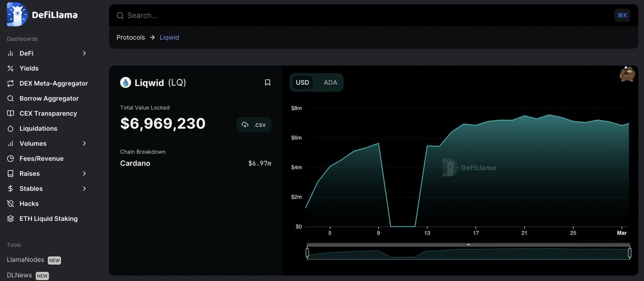Screen dimensions: 644x281
Task: Click the DeFi bar chart icon
Action: pos(11,53)
